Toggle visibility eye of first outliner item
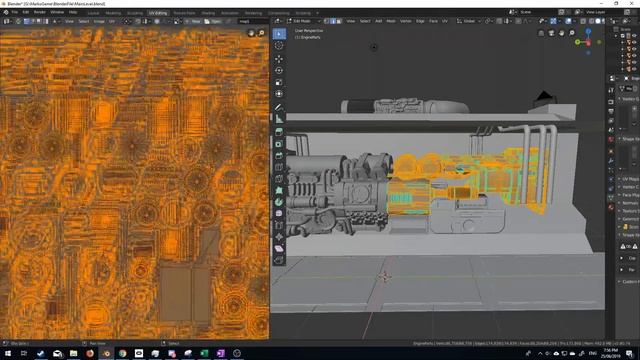This screenshot has height=360, width=640. pos(634,36)
